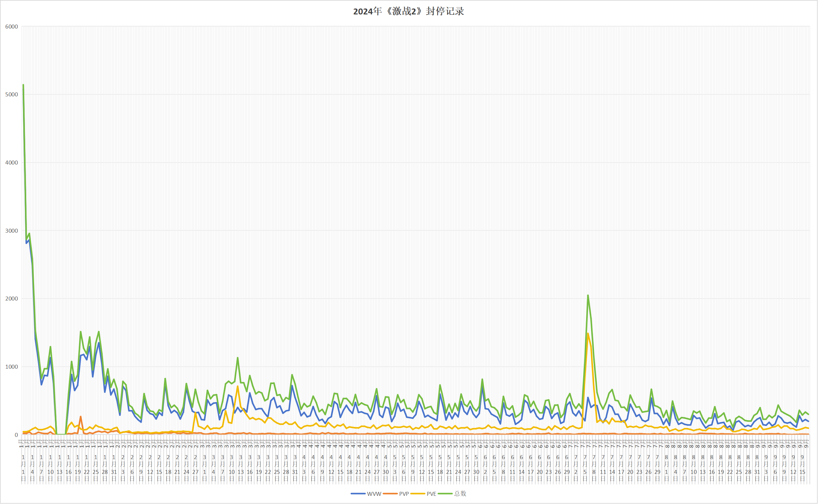Click the 9月15日 x-axis date label
Screen dimensions: 818x504
(802, 469)
